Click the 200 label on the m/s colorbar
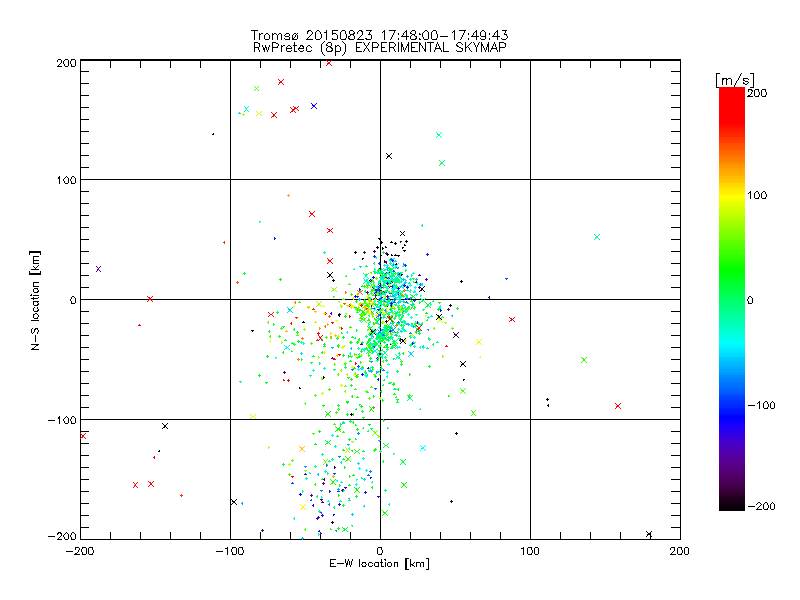 click(757, 93)
